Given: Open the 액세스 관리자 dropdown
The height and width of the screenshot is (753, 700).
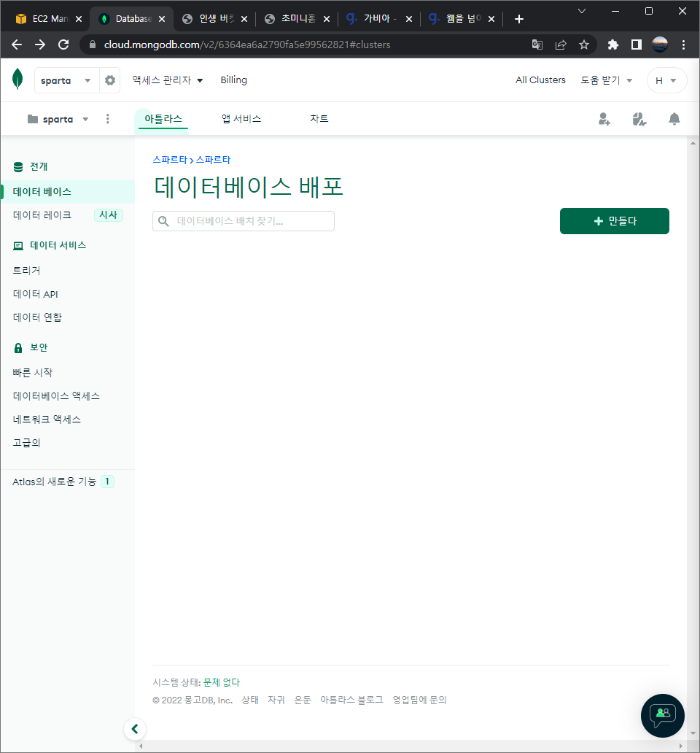Looking at the screenshot, I should [x=168, y=80].
